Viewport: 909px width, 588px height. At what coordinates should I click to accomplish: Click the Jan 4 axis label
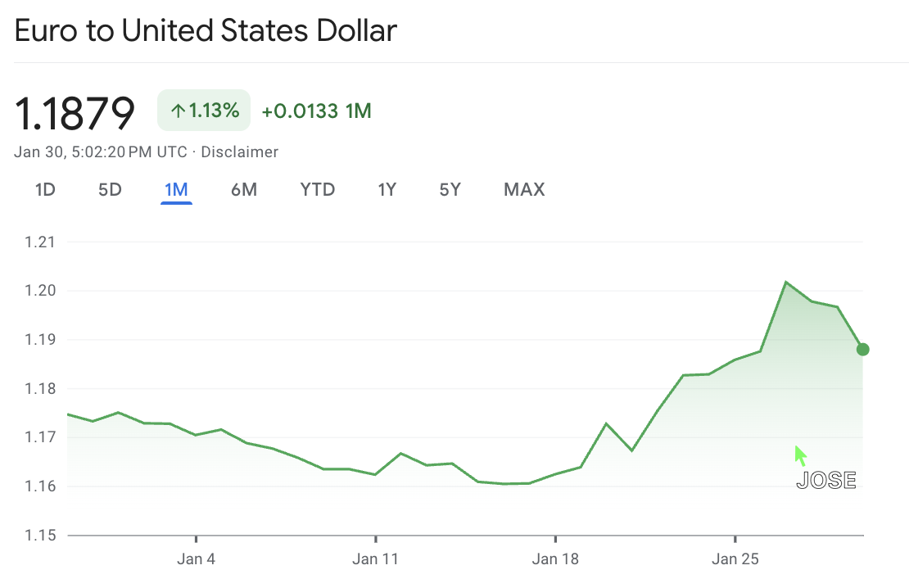coord(197,560)
